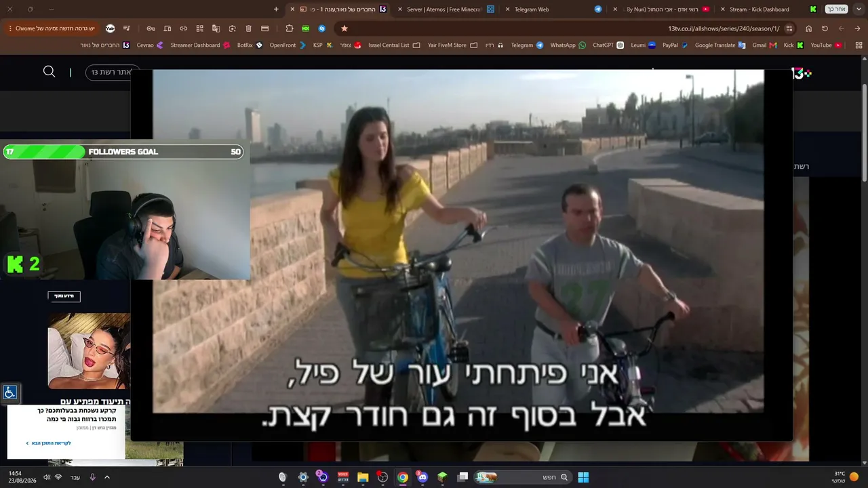Viewport: 868px width, 488px height.
Task: Open Windows Start menu
Action: coord(583,477)
